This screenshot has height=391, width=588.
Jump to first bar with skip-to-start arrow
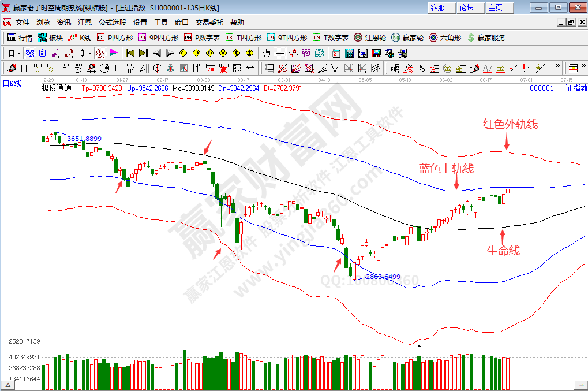point(130,53)
